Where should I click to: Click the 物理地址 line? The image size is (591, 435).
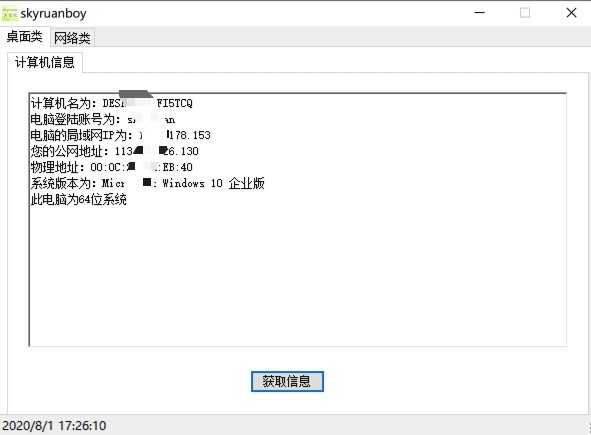click(x=112, y=167)
